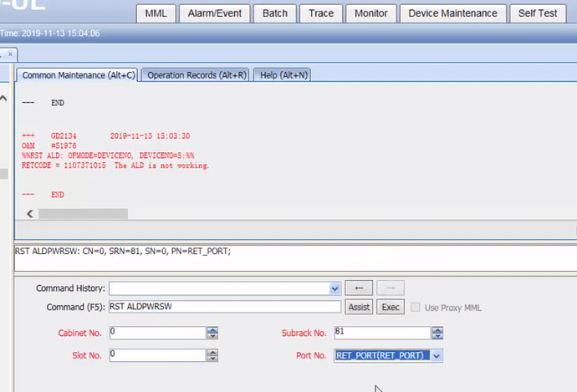Click the Assist button
577x392 pixels.
point(359,307)
